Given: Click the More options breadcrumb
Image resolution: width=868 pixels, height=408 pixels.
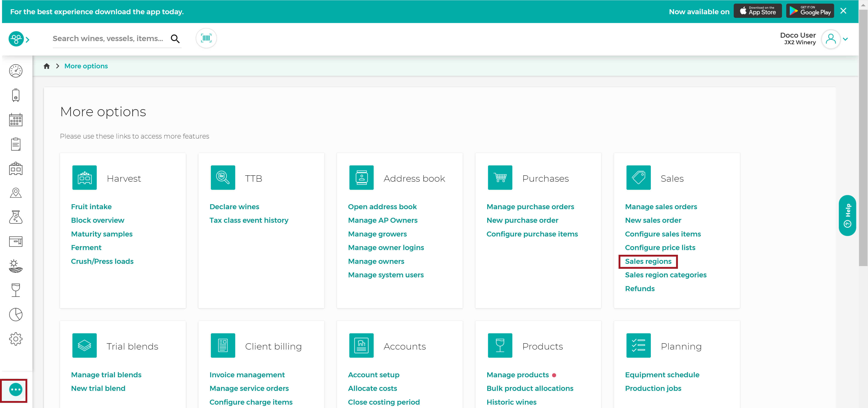Looking at the screenshot, I should (x=86, y=66).
